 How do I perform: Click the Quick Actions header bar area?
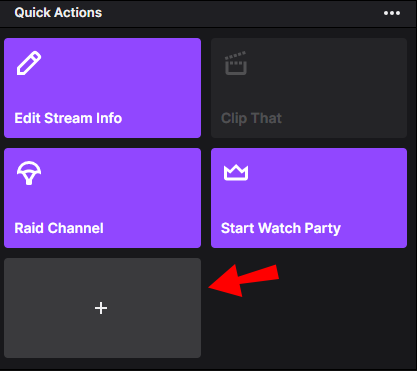[208, 13]
